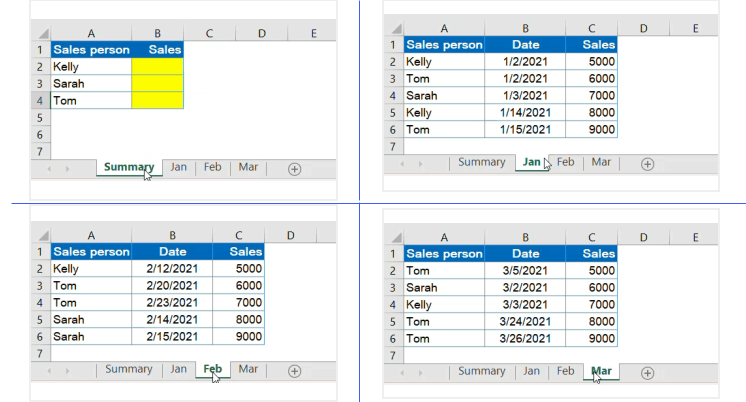Image resolution: width=746 pixels, height=402 pixels.
Task: Click previous-sheet scroll arrow in Summary window
Action: click(49, 169)
